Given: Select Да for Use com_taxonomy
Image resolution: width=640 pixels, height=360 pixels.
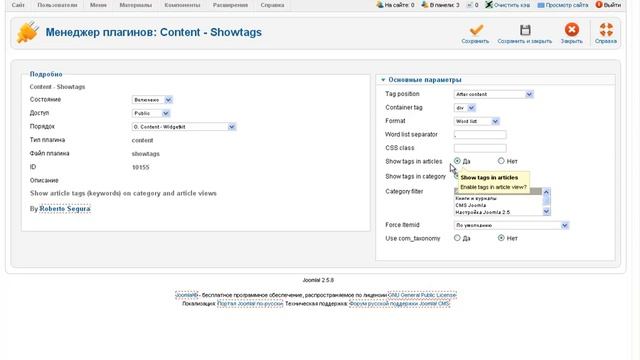Looking at the screenshot, I should tap(457, 238).
